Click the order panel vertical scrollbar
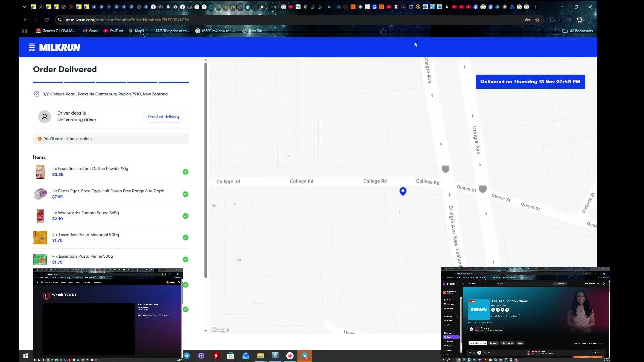This screenshot has width=644, height=362. 205,170
